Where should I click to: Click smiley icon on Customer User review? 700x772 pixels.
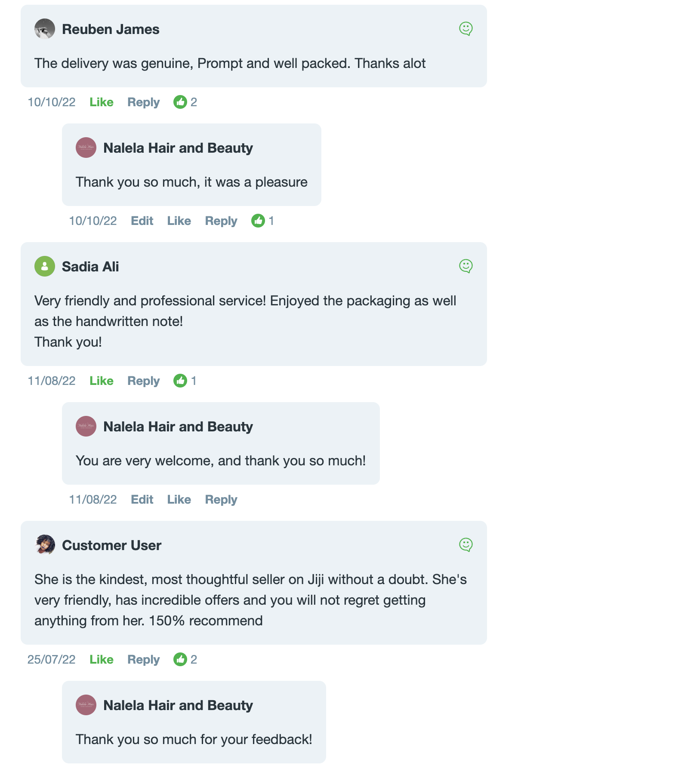(x=466, y=545)
